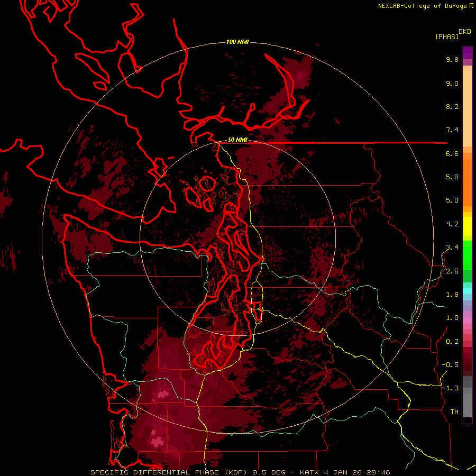Pick the pink band near 1.0 on scale
The image size is (476, 476).
(467, 321)
